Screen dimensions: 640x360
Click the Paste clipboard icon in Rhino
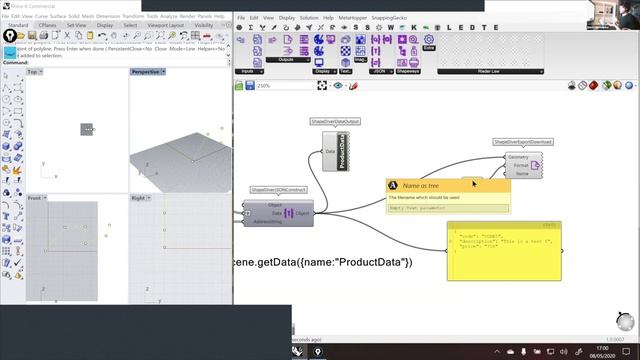[90, 36]
